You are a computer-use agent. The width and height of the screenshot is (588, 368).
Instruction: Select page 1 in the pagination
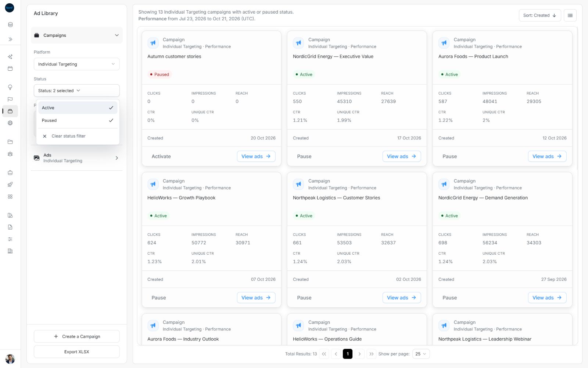tap(348, 354)
